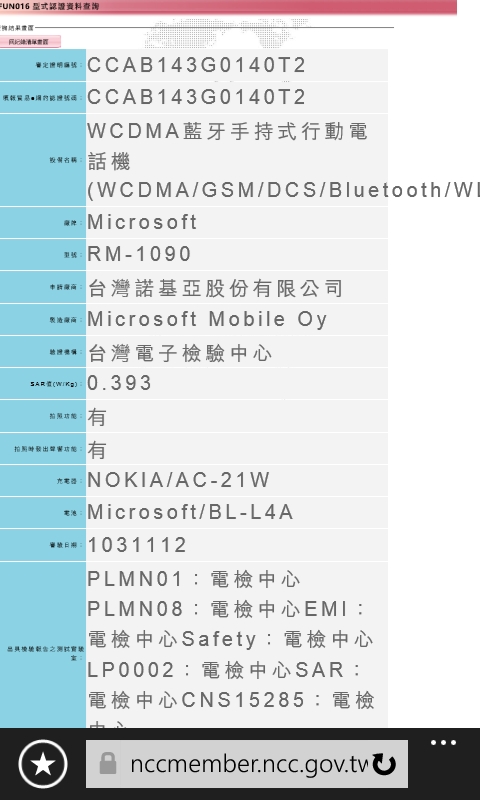Select the nccmember.ncc.gov.tw address bar
The width and height of the screenshot is (480, 800).
[x=247, y=764]
